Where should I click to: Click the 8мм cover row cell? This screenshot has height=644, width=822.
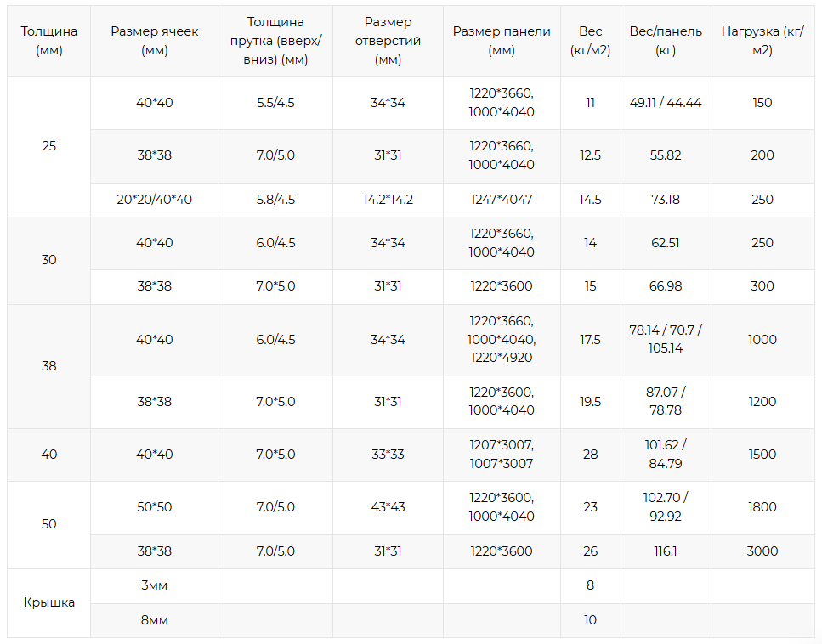click(x=154, y=620)
